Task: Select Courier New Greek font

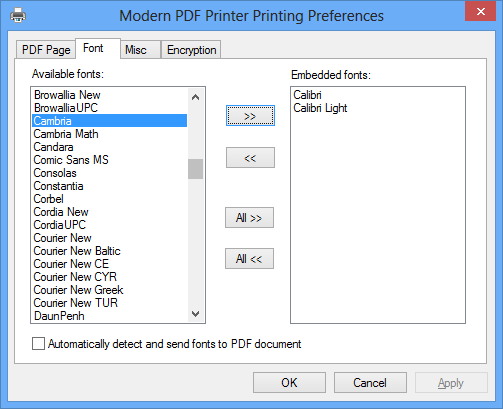Action: tap(78, 290)
